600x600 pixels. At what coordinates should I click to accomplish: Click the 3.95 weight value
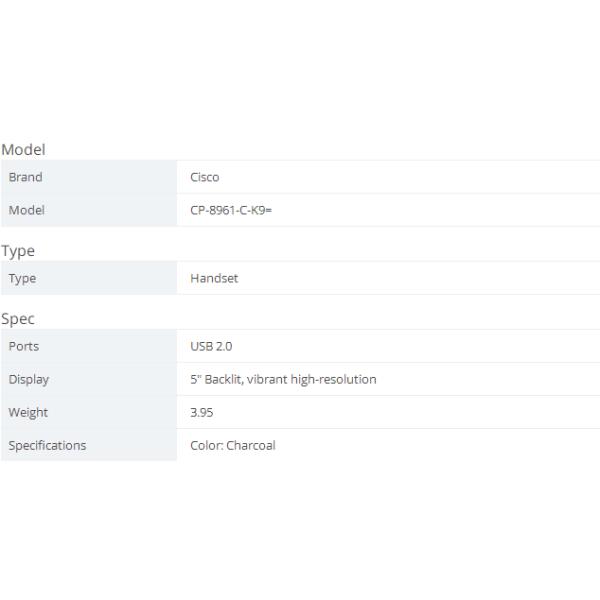coord(202,412)
